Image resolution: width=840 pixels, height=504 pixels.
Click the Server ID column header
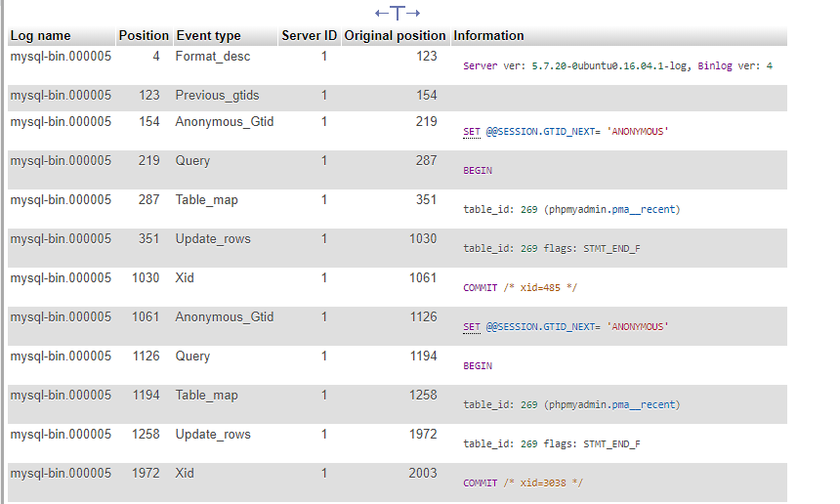point(310,36)
